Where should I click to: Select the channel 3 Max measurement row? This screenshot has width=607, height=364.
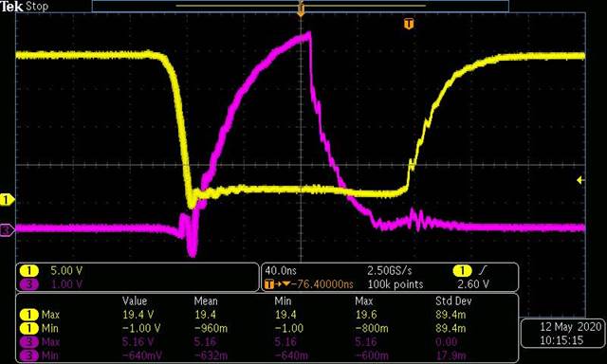pyautogui.click(x=267, y=342)
